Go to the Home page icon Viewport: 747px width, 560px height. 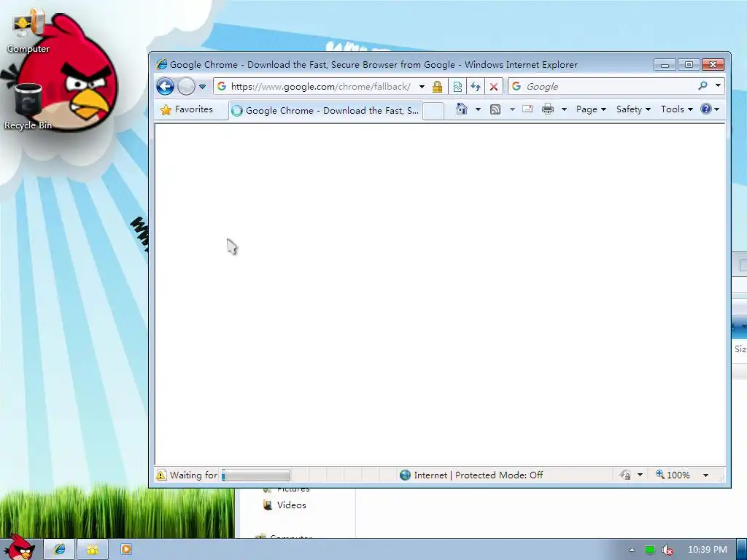pyautogui.click(x=462, y=109)
